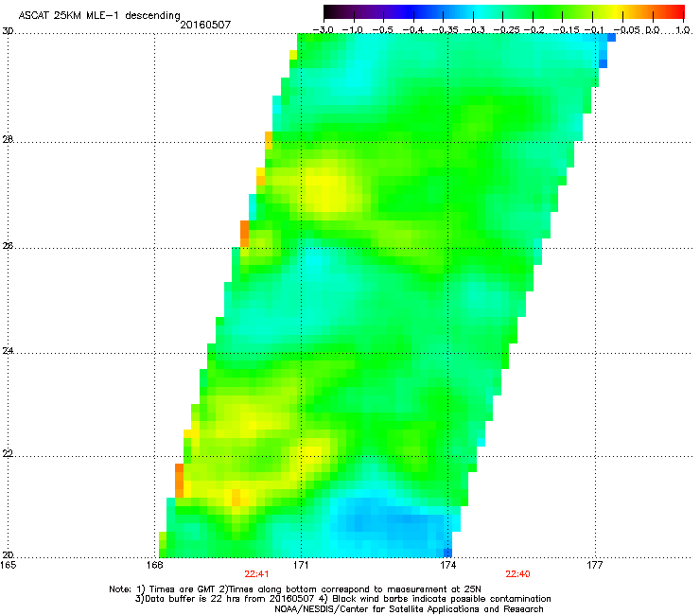700x615 pixels.
Task: Click the longitude label 168 on the bottom axis
Action: pos(154,566)
